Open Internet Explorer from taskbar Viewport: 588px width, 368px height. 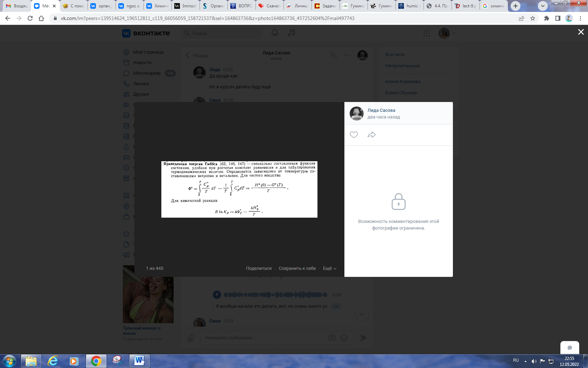(x=53, y=361)
